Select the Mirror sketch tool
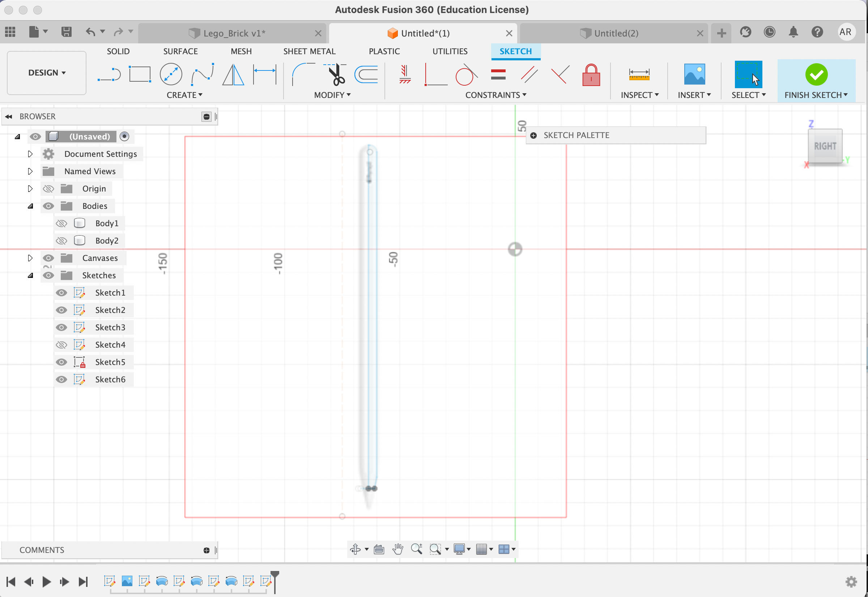This screenshot has width=868, height=597. pyautogui.click(x=233, y=74)
